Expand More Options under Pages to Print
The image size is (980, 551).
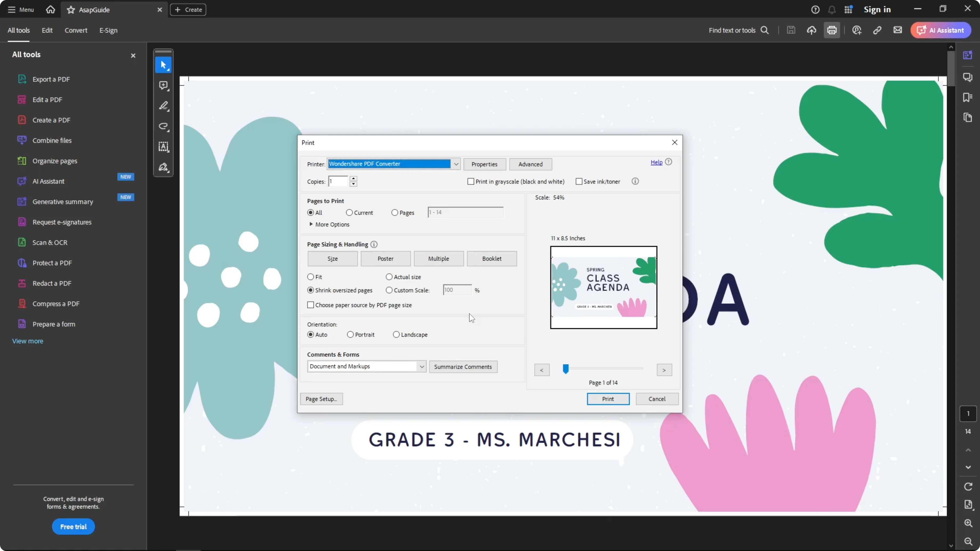329,224
